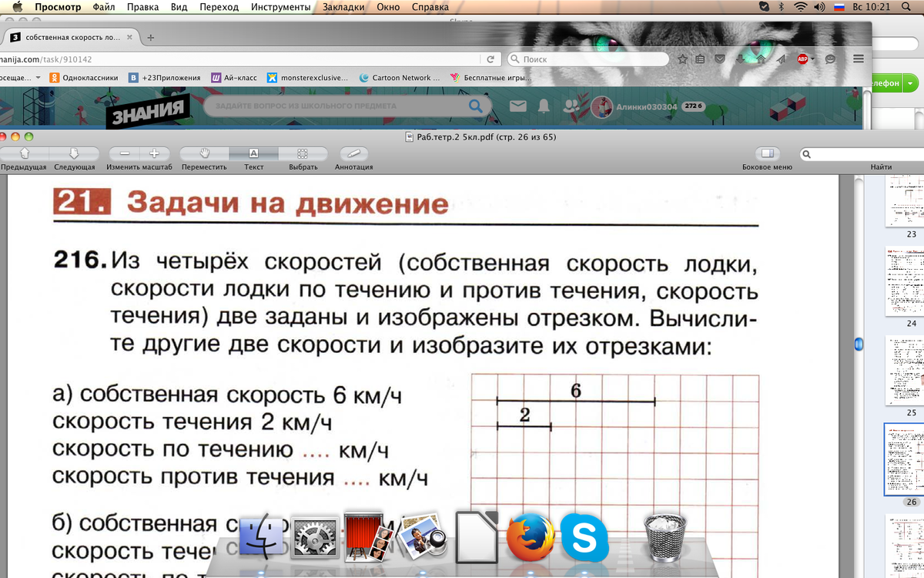This screenshot has width=924, height=578.
Task: Bookmark this page with star icon
Action: [682, 59]
